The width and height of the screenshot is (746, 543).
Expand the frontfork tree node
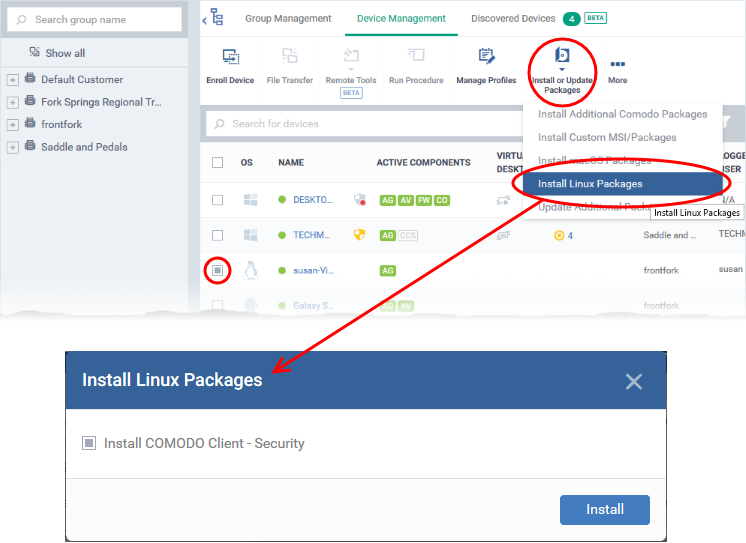13,125
